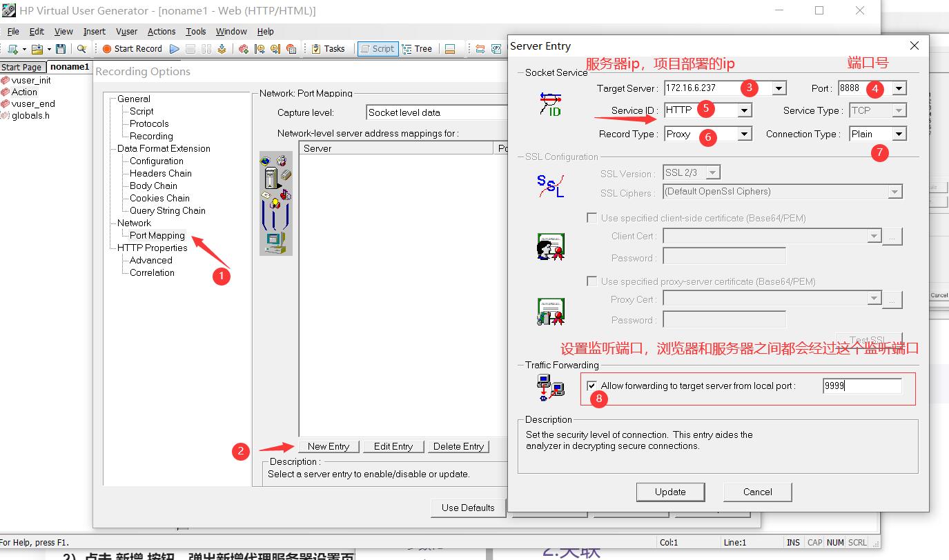Open the SSL Version dropdown
The image size is (949, 560).
coord(714,172)
